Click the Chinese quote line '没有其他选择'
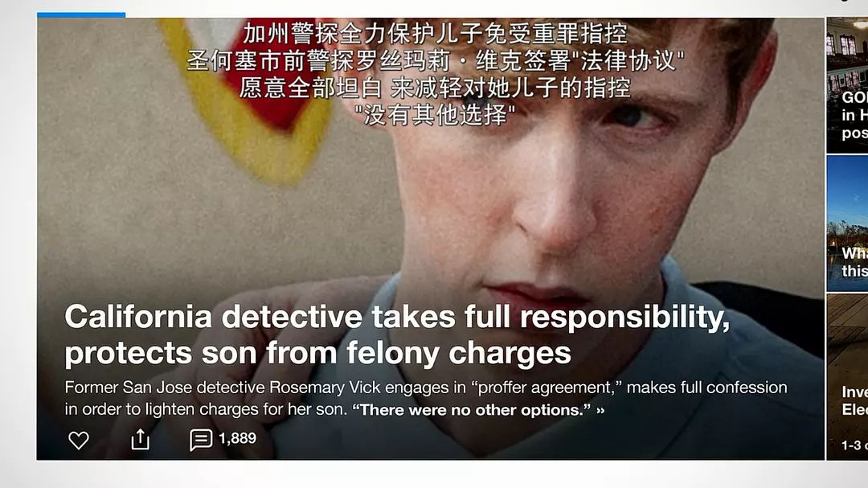 (x=435, y=114)
